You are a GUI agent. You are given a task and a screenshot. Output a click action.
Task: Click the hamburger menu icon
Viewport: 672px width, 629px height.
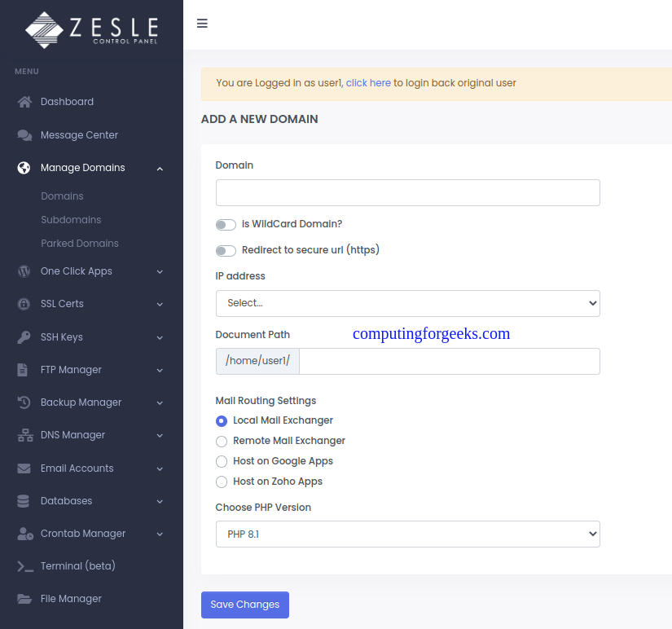point(202,23)
